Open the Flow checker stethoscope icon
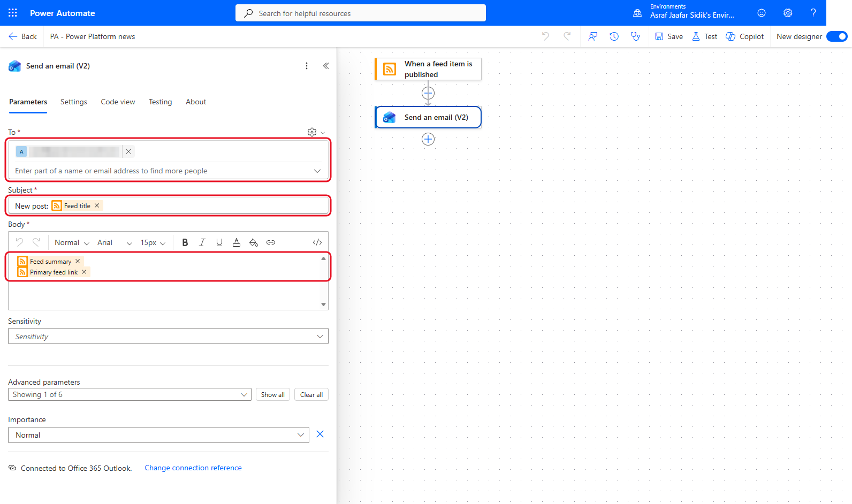The width and height of the screenshot is (852, 504). click(x=635, y=36)
